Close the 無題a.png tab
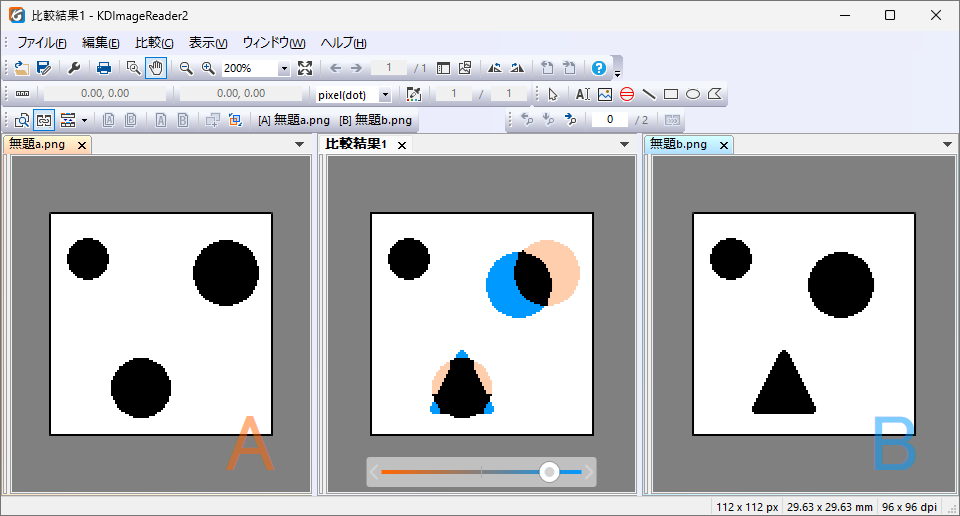960x516 pixels. [x=81, y=145]
